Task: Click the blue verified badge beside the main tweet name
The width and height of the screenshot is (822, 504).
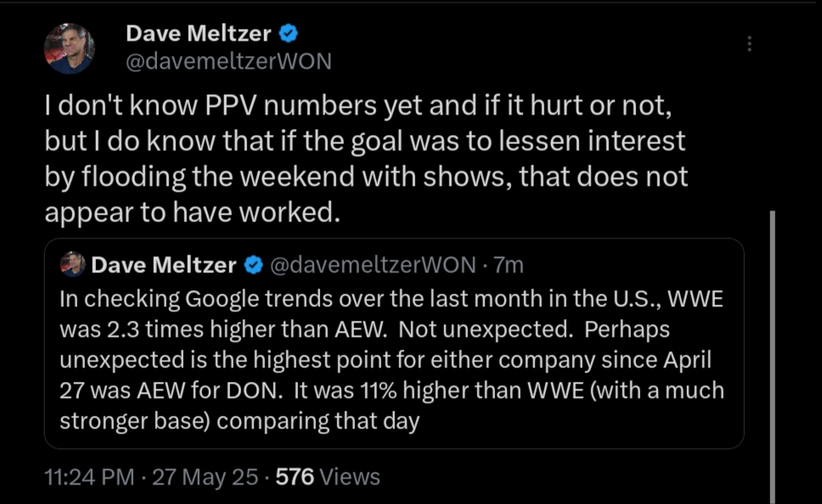Action: [289, 34]
